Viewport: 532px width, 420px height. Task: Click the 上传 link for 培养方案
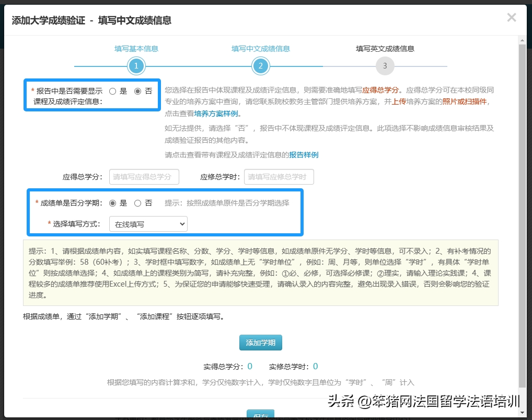tap(399, 101)
